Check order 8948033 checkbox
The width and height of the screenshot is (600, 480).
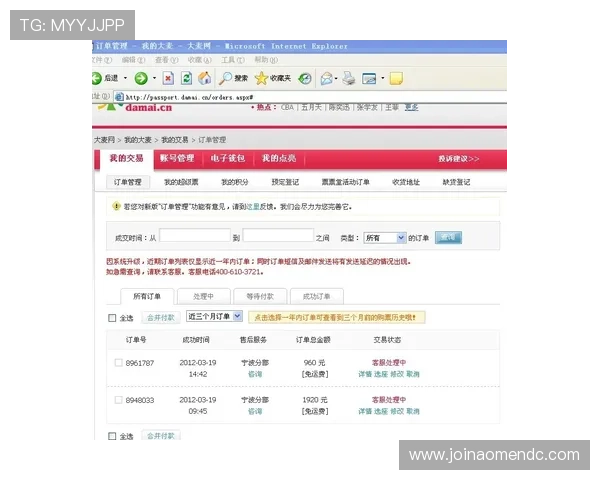(x=119, y=400)
